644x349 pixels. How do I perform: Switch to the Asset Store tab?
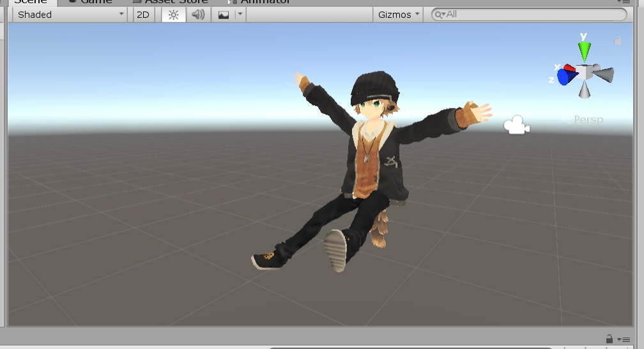point(171,2)
